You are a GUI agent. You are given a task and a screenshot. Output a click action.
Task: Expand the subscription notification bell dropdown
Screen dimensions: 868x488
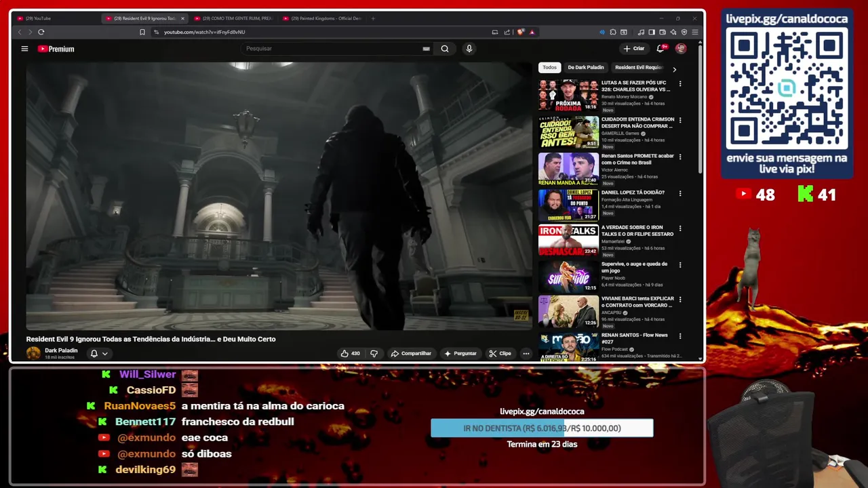[99, 353]
